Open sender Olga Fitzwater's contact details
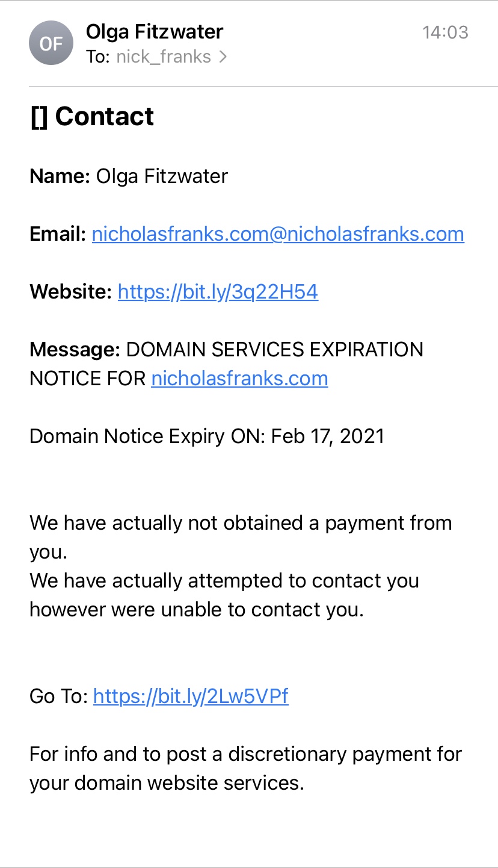The width and height of the screenshot is (498, 868). tap(155, 31)
